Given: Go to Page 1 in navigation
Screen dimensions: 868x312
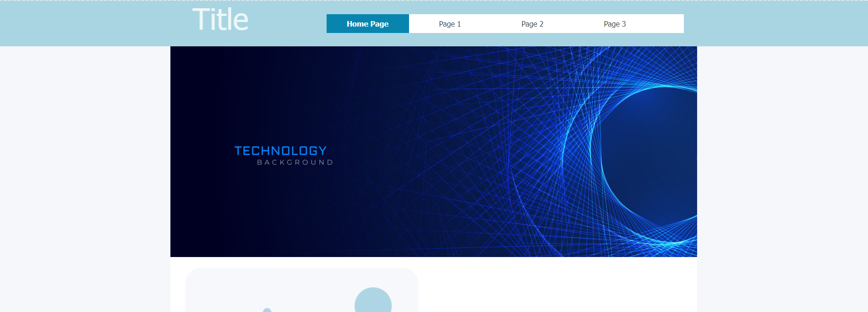Looking at the screenshot, I should 450,24.
